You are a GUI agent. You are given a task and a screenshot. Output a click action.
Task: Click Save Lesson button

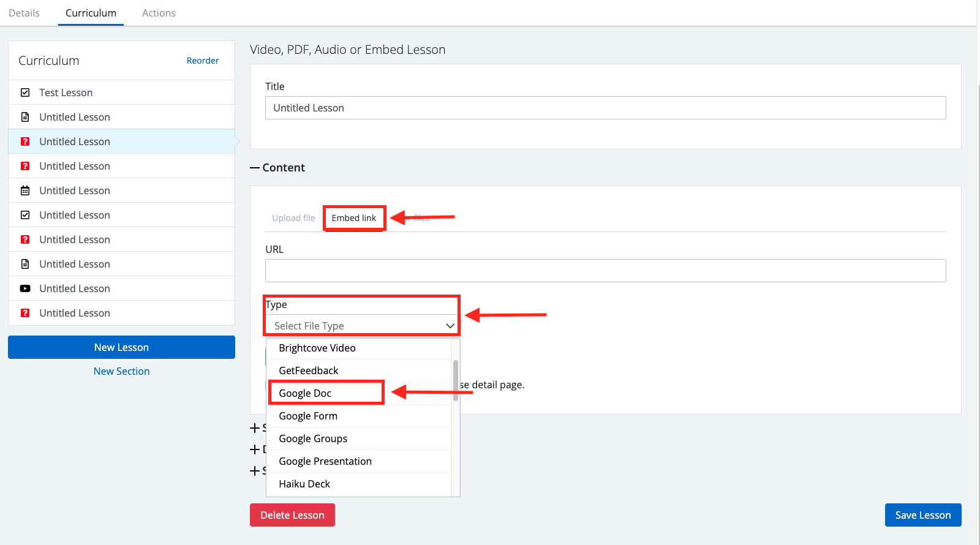(x=922, y=515)
